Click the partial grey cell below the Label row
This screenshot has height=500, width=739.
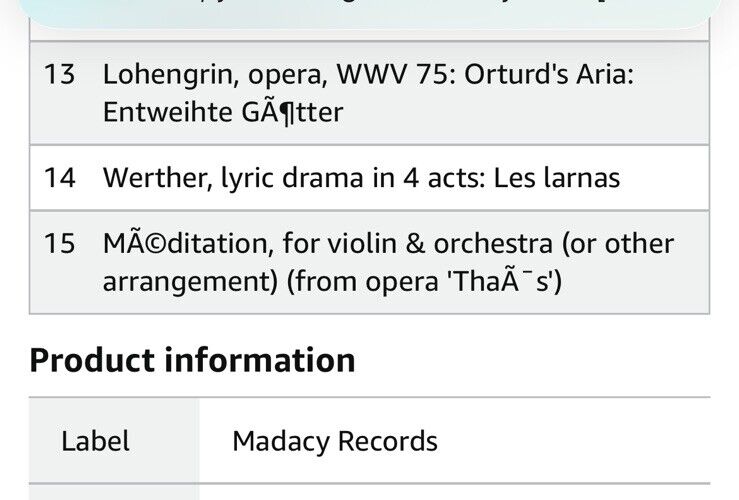coord(113,492)
